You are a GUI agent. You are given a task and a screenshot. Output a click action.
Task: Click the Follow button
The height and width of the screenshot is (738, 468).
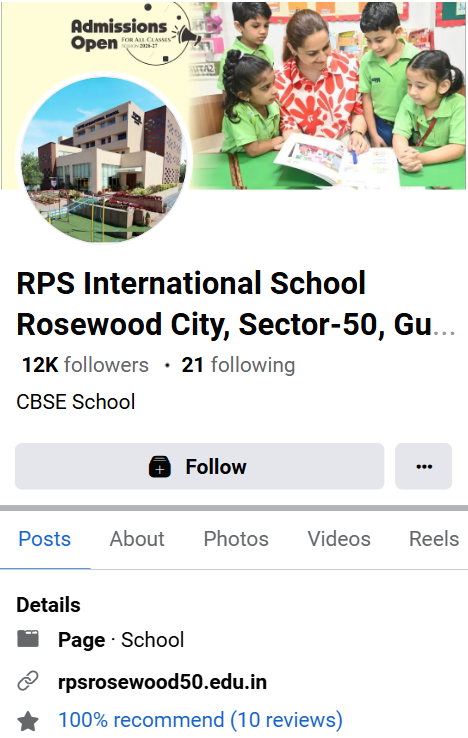(x=199, y=466)
